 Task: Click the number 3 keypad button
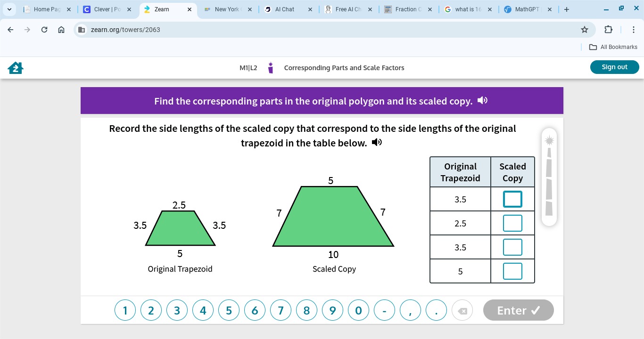[x=177, y=311]
